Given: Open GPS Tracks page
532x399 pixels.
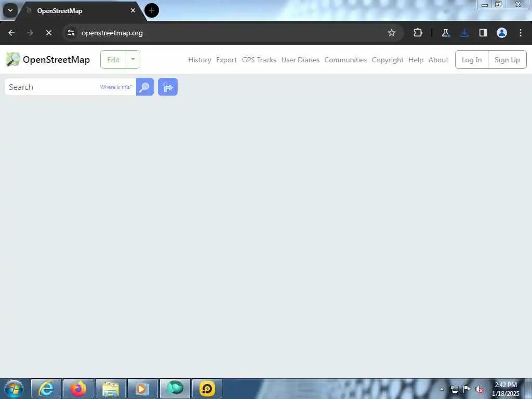Looking at the screenshot, I should [x=259, y=60].
